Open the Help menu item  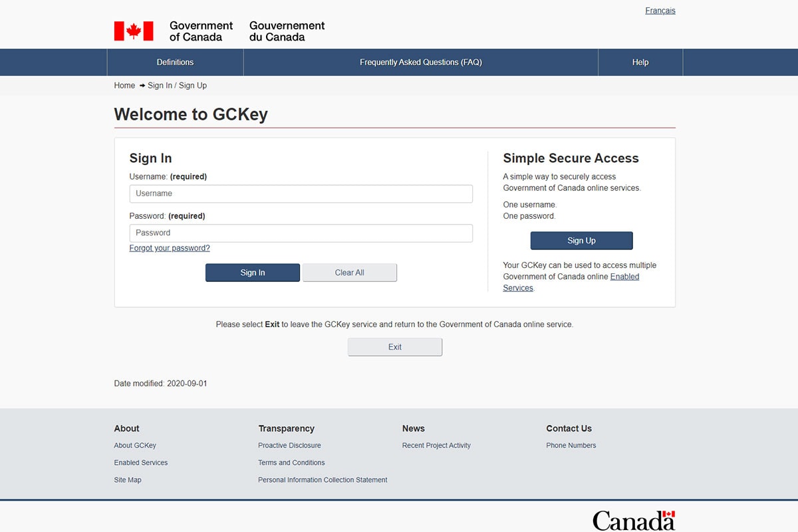[640, 62]
